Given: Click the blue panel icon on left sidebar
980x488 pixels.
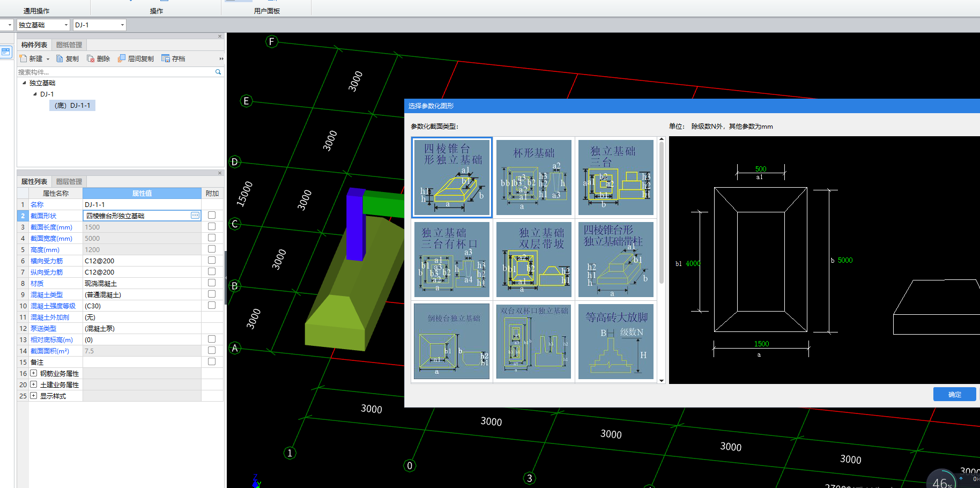Looking at the screenshot, I should pos(6,52).
